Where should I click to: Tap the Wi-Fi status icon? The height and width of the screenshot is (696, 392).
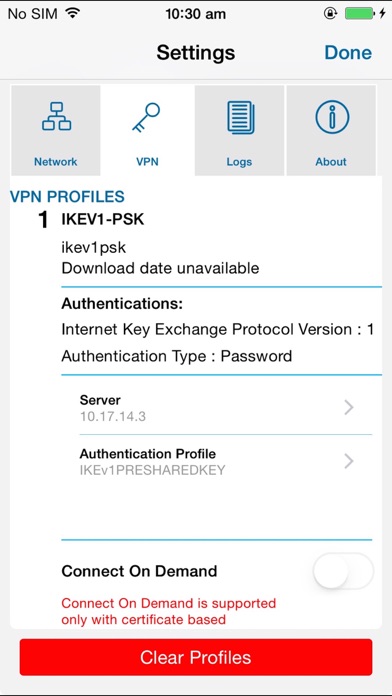72,13
